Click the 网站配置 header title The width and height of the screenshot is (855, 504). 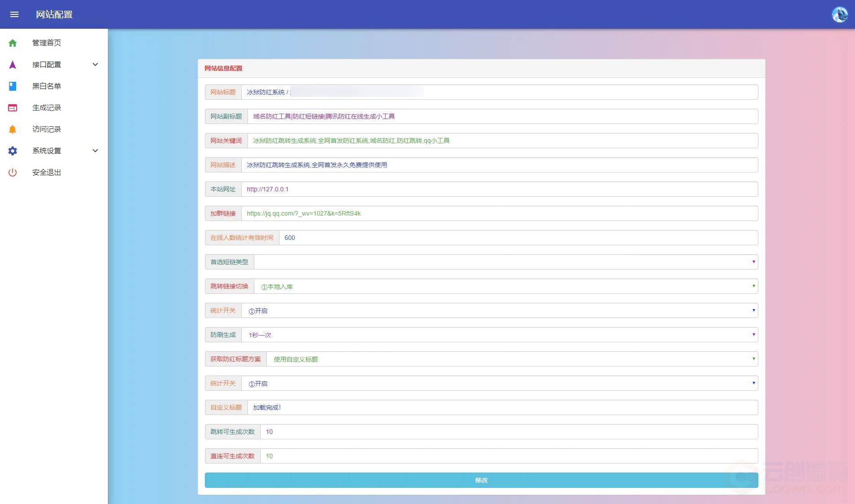coord(54,14)
